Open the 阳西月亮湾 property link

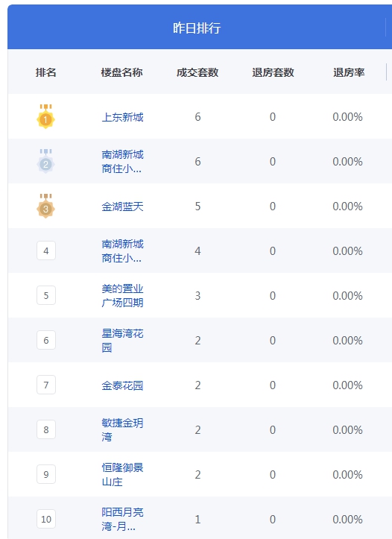click(122, 519)
